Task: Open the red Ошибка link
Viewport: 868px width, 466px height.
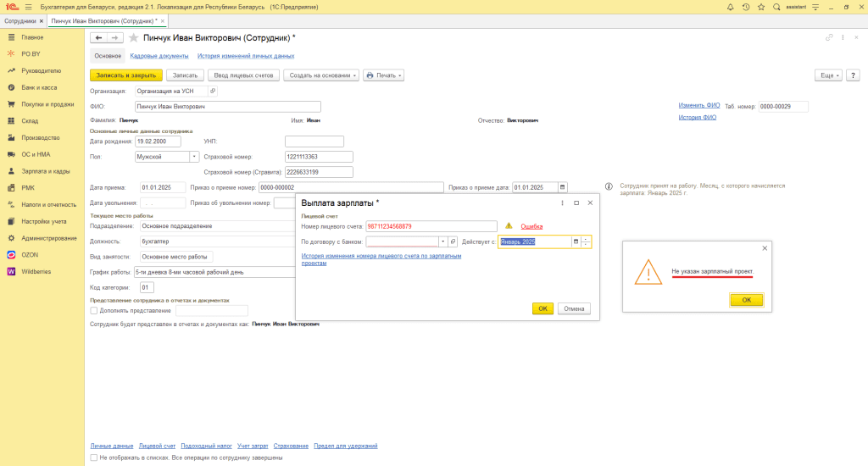Action: click(x=531, y=226)
